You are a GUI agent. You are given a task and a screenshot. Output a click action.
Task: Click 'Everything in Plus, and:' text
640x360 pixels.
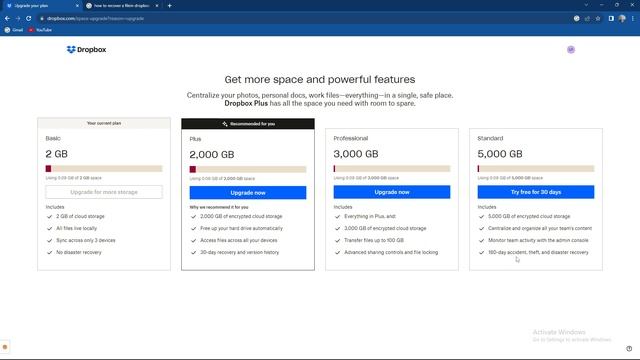coord(370,216)
